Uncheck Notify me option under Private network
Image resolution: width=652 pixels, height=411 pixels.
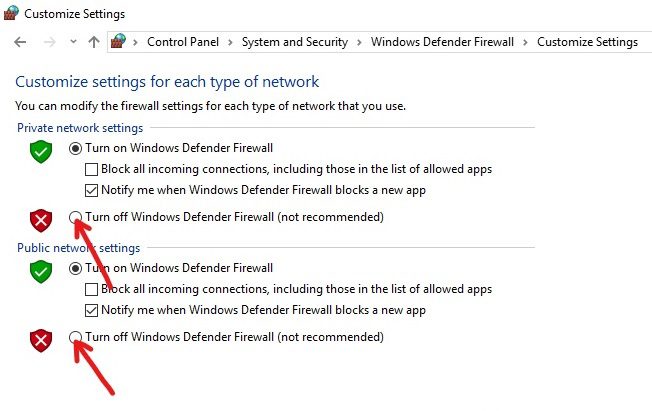click(x=91, y=190)
